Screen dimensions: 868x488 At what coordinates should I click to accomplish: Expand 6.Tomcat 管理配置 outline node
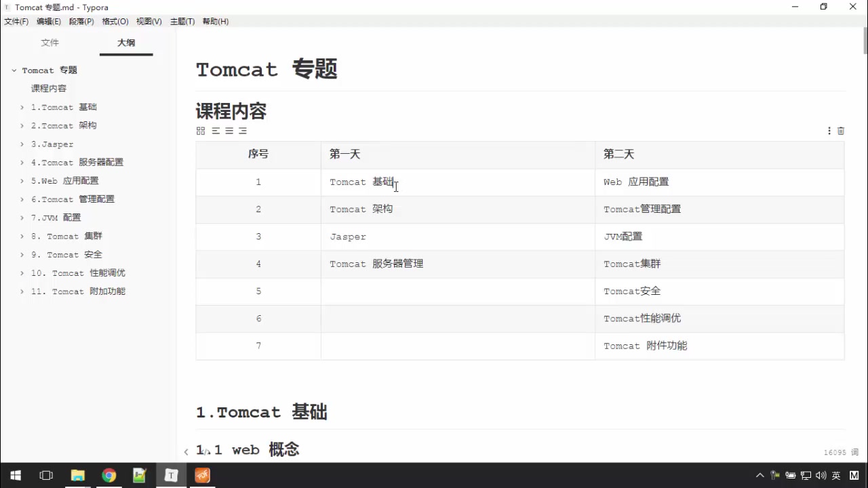click(22, 199)
